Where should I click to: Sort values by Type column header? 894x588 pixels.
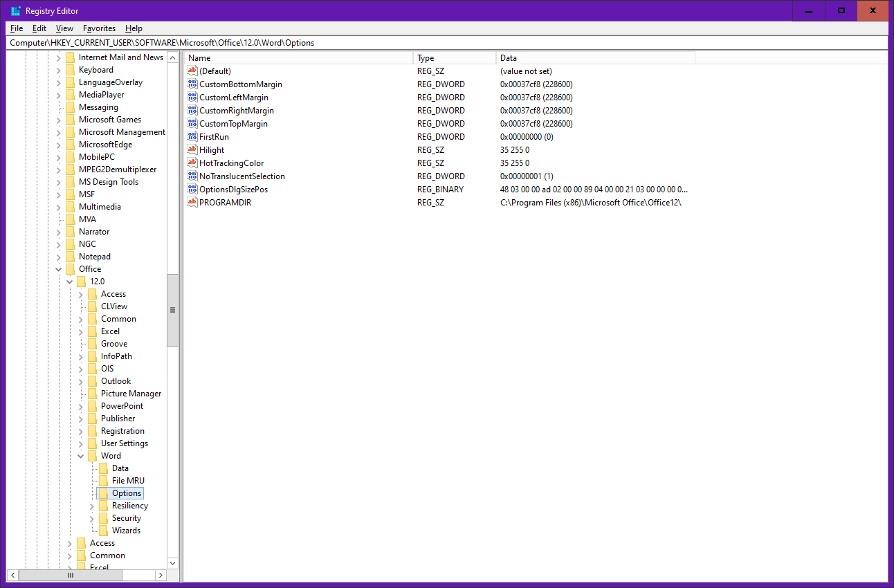point(455,58)
